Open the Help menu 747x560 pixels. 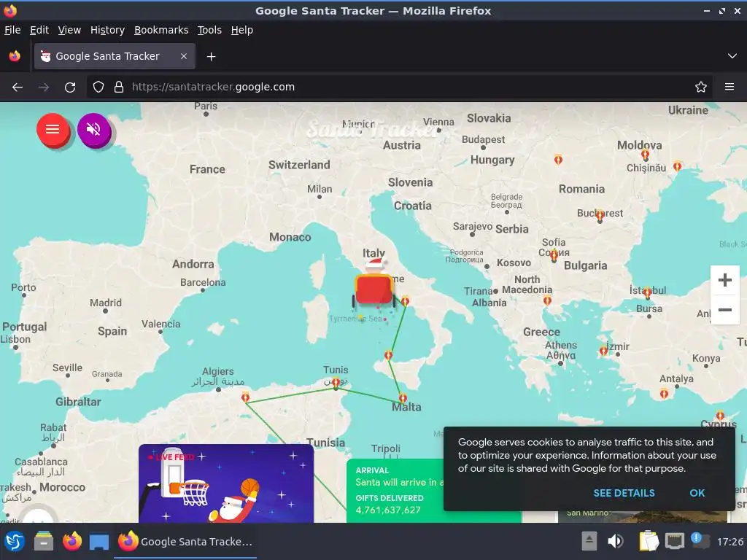242,30
